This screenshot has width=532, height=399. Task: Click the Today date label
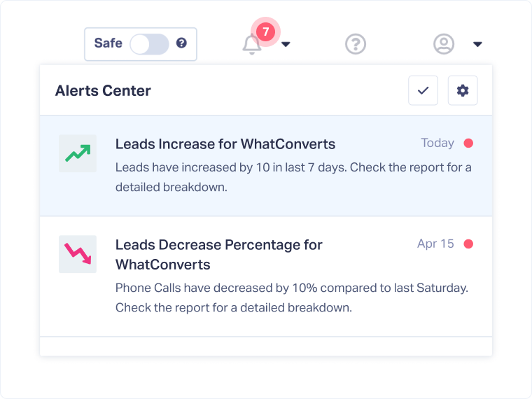pos(437,143)
